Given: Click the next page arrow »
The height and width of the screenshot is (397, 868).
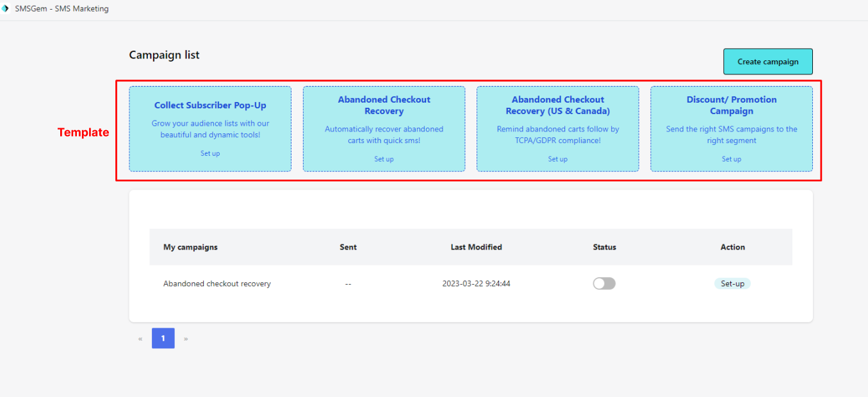Looking at the screenshot, I should pyautogui.click(x=186, y=339).
